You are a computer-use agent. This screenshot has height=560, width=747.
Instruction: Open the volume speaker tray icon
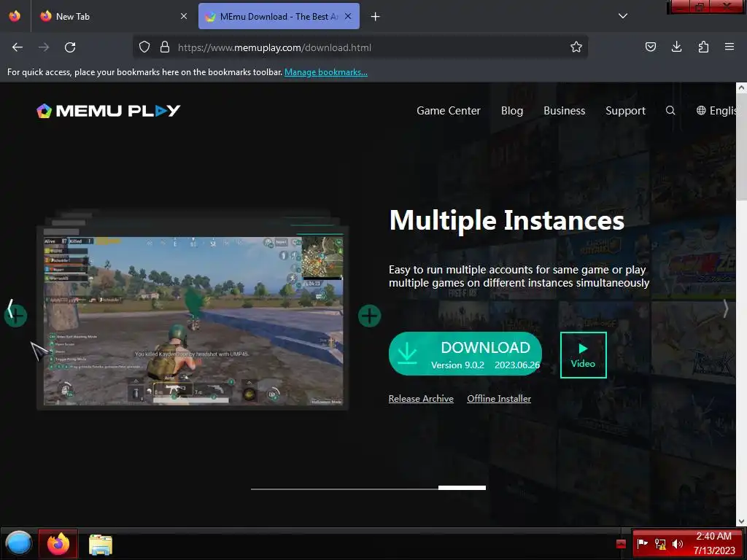click(678, 544)
